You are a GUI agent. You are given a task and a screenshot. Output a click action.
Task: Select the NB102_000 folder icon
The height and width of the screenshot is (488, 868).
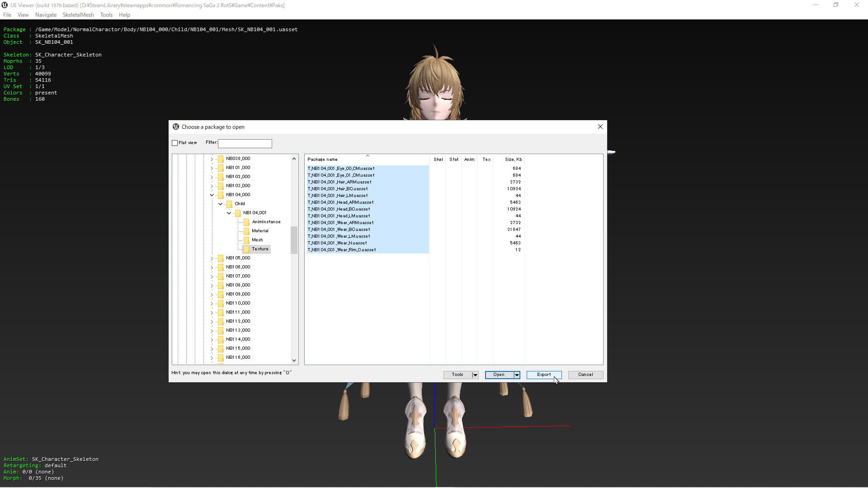coord(221,177)
